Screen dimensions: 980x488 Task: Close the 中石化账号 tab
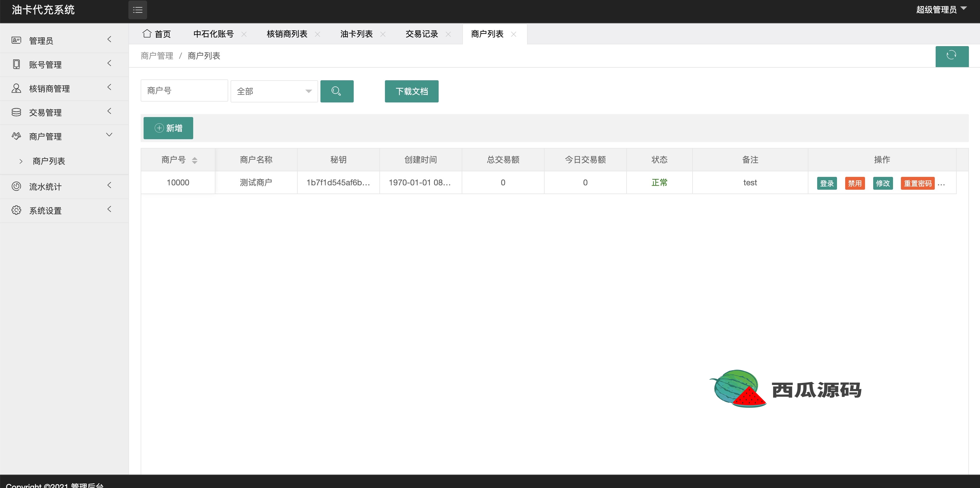[244, 34]
